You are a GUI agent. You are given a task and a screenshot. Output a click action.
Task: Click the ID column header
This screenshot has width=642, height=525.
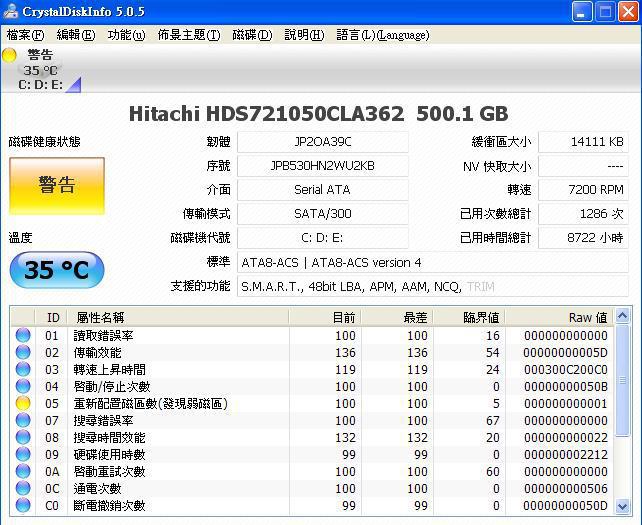(53, 318)
